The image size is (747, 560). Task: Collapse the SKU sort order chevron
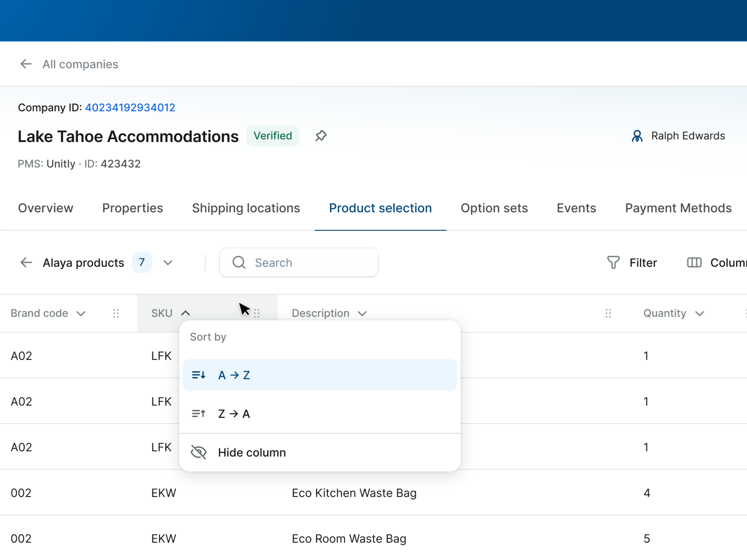[x=185, y=313]
